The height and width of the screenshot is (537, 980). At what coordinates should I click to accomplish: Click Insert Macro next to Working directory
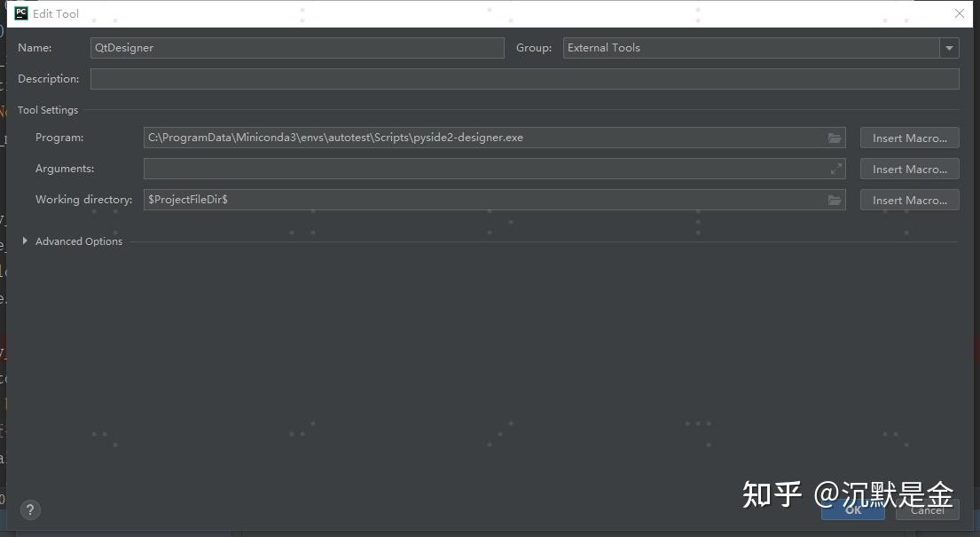coord(909,199)
